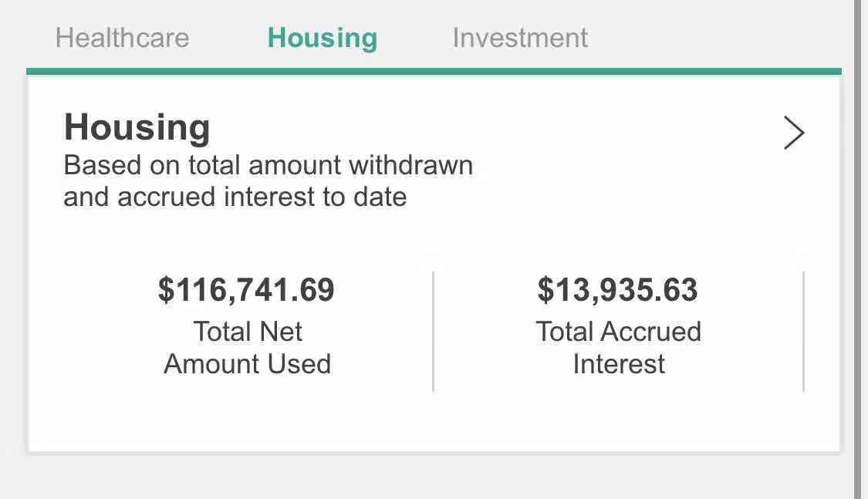Click "Based on total amount withdrawn" text
Viewport: 868px width, 499px height.
(x=268, y=165)
